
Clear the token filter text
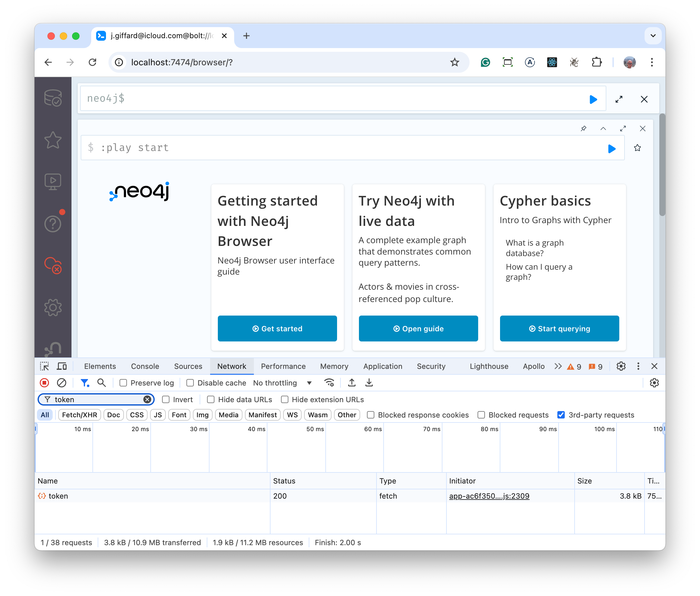147,399
